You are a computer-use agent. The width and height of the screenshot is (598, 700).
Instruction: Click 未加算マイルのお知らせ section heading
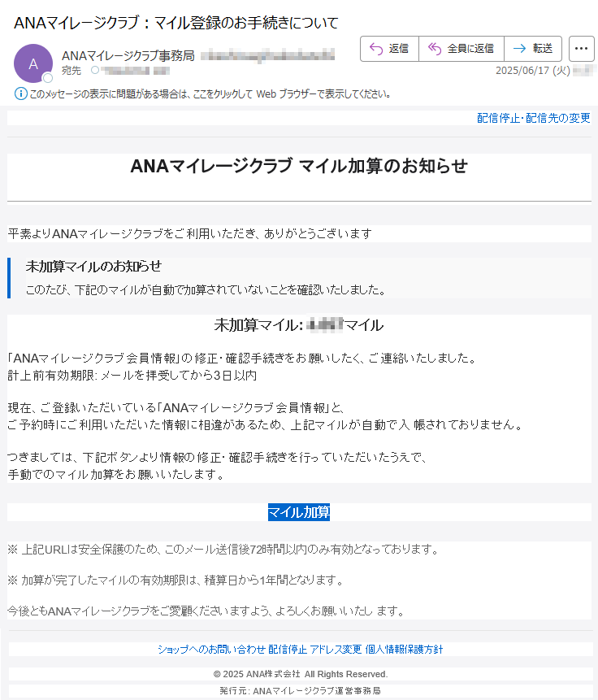point(93,267)
